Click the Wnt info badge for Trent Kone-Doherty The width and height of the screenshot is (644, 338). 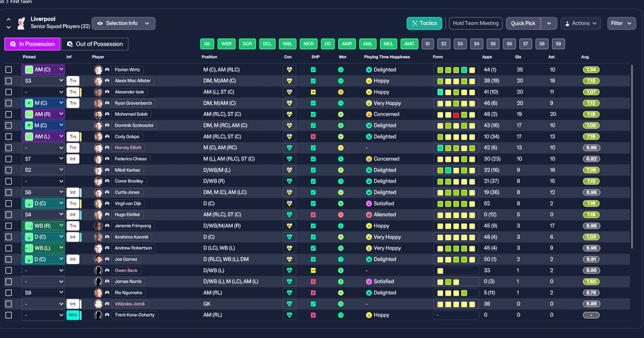[73, 315]
